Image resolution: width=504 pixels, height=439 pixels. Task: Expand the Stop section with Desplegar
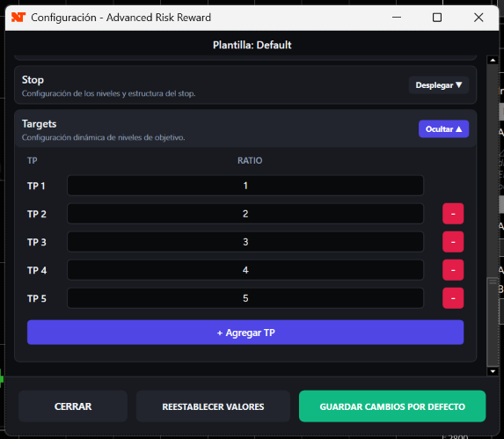tap(438, 85)
